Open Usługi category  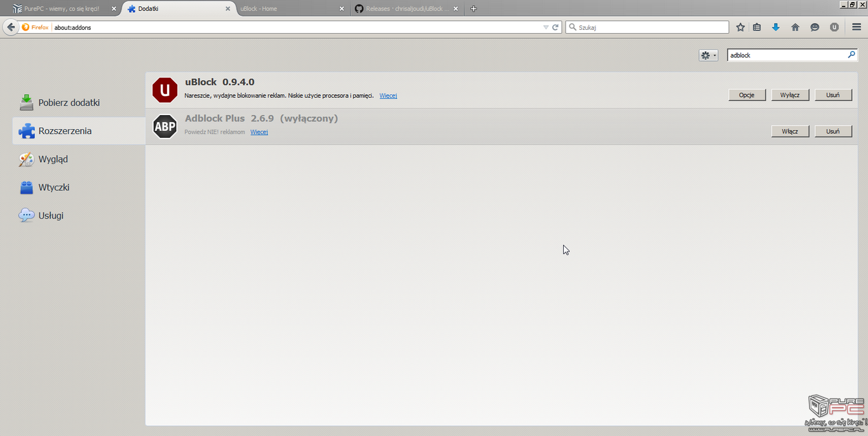(x=79, y=215)
